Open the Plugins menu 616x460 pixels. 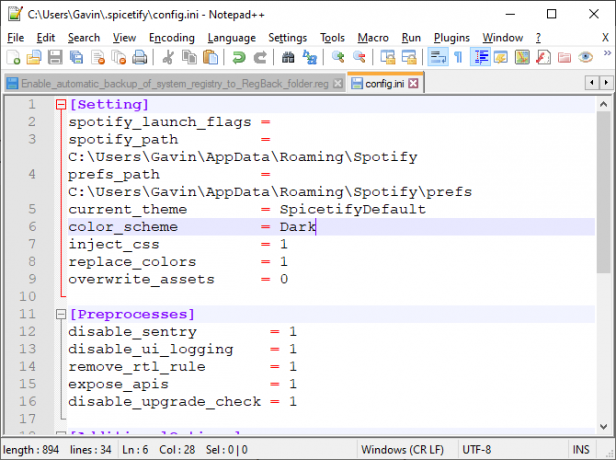(x=451, y=38)
